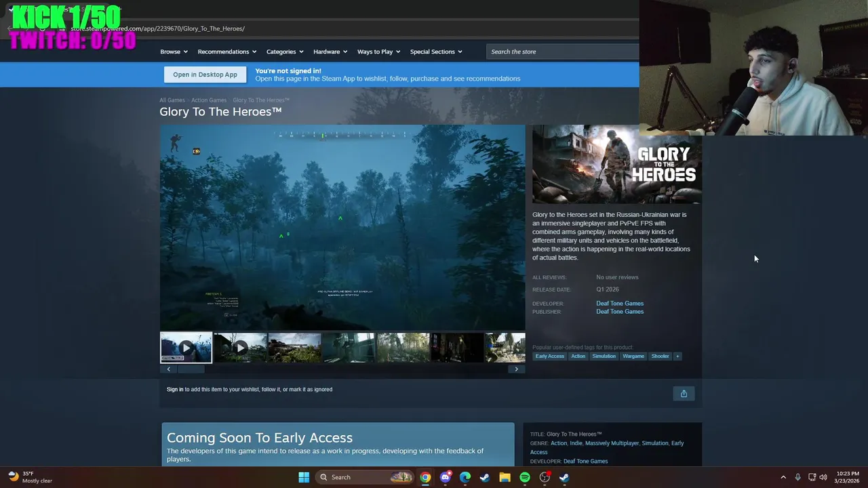Go to All Games breadcrumb
The width and height of the screenshot is (868, 488).
point(172,100)
